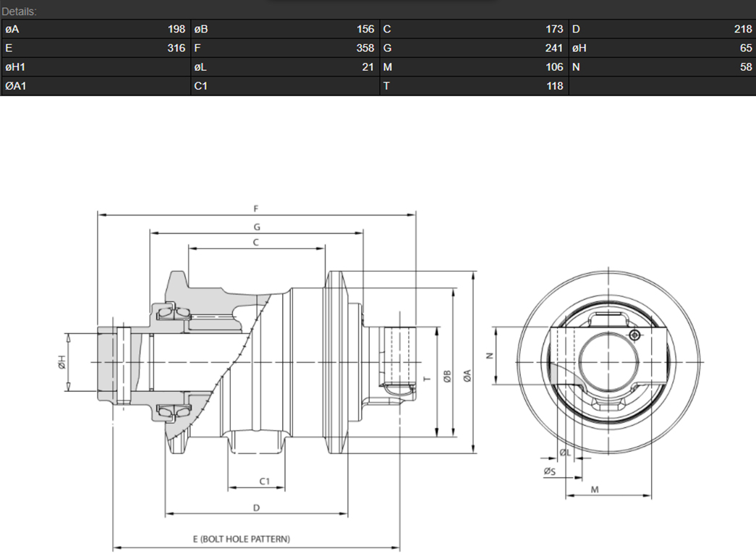Screen dimensions: 756x559
Task: Click the C1 dimension label below the roller
Action: click(x=265, y=481)
